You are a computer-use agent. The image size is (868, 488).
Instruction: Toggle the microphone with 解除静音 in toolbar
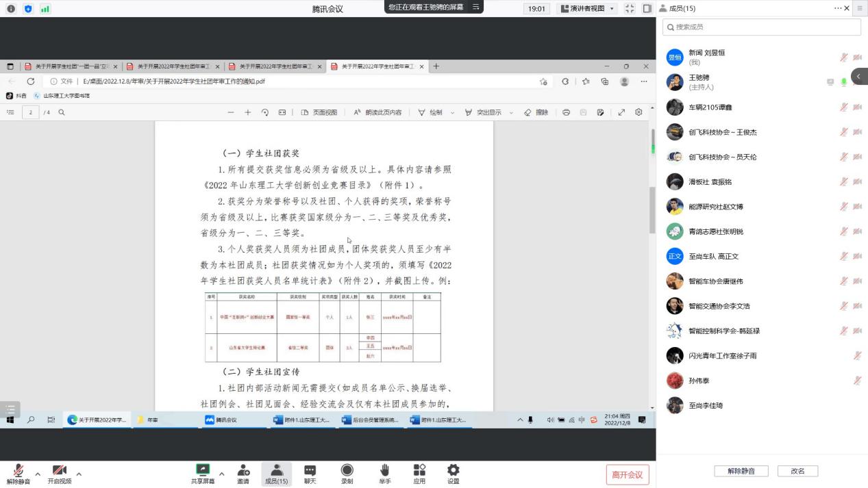coord(18,474)
